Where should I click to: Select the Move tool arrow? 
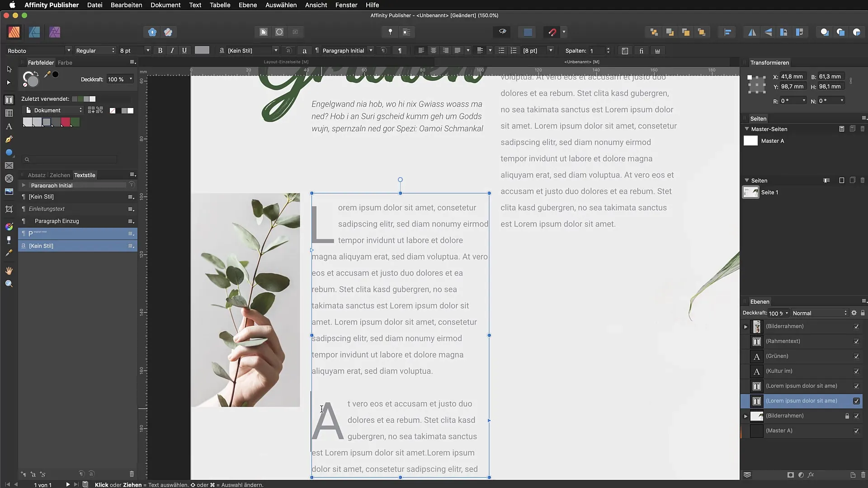point(9,69)
